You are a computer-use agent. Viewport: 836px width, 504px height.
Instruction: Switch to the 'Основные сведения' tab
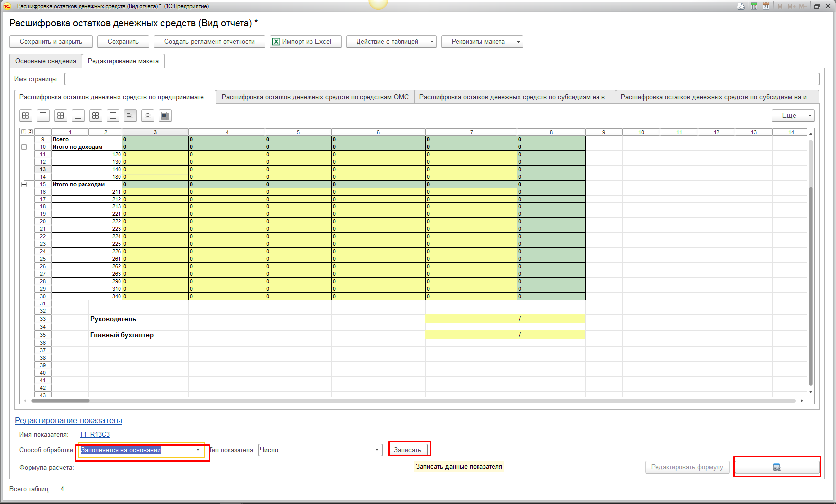tap(46, 61)
